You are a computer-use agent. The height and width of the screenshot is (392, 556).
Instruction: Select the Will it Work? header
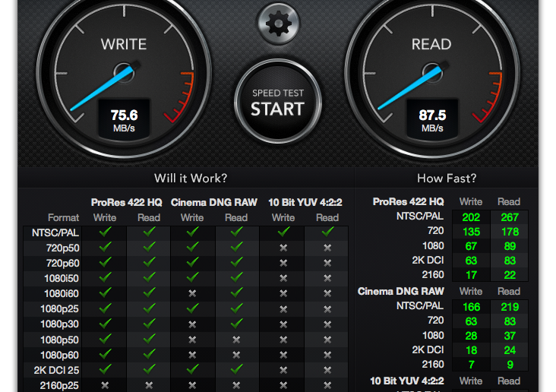pos(191,178)
